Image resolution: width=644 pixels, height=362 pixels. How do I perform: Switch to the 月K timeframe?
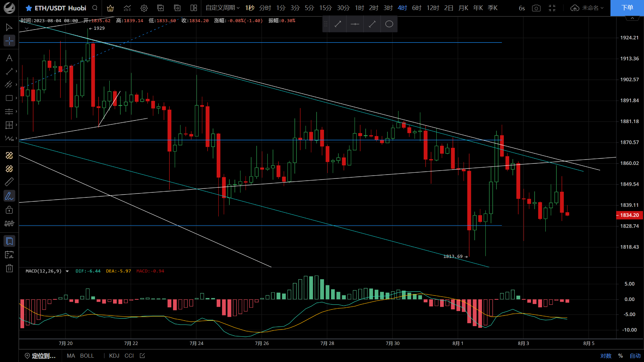click(463, 8)
